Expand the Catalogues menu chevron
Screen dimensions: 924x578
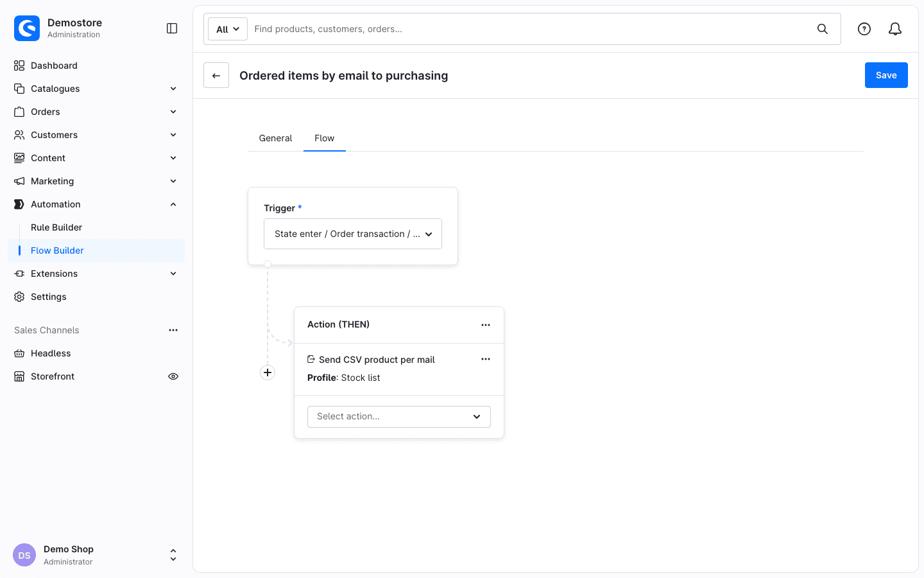(x=173, y=89)
